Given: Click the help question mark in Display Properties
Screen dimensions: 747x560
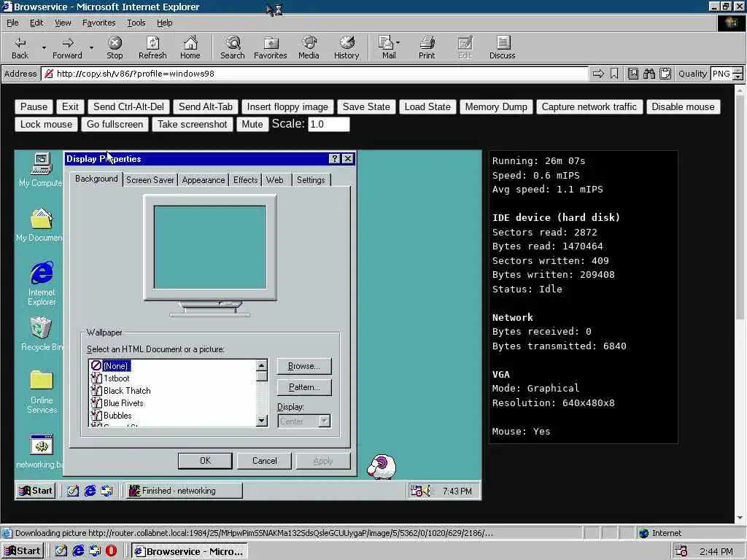Looking at the screenshot, I should pos(334,158).
